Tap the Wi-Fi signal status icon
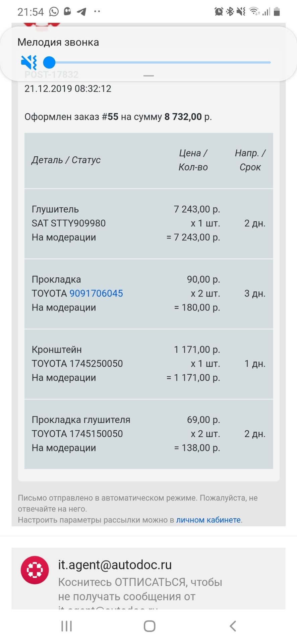The image size is (297, 644). point(255,12)
